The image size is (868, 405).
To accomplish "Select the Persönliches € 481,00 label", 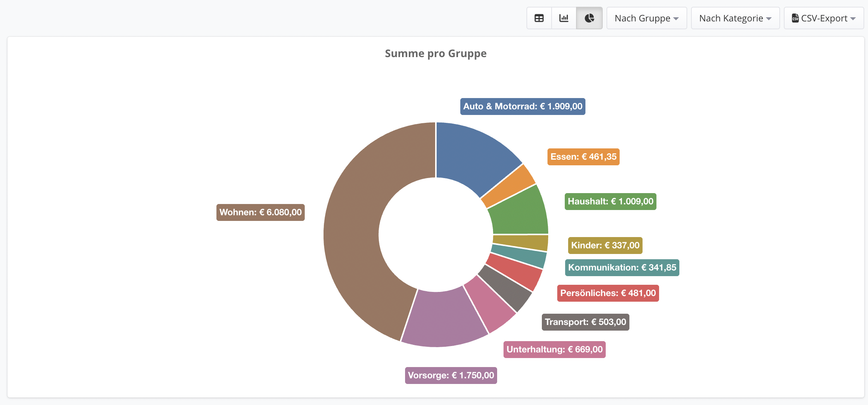I will 608,293.
